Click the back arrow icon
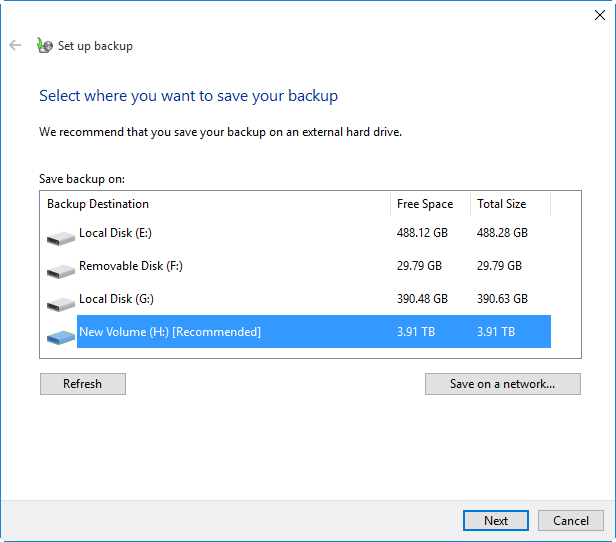Image resolution: width=616 pixels, height=542 pixels. [x=15, y=45]
